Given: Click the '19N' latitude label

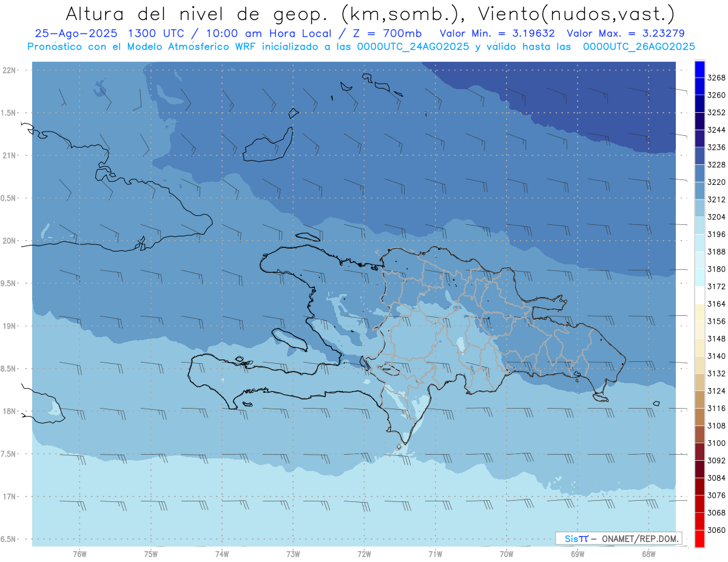Looking at the screenshot, I should [x=10, y=326].
